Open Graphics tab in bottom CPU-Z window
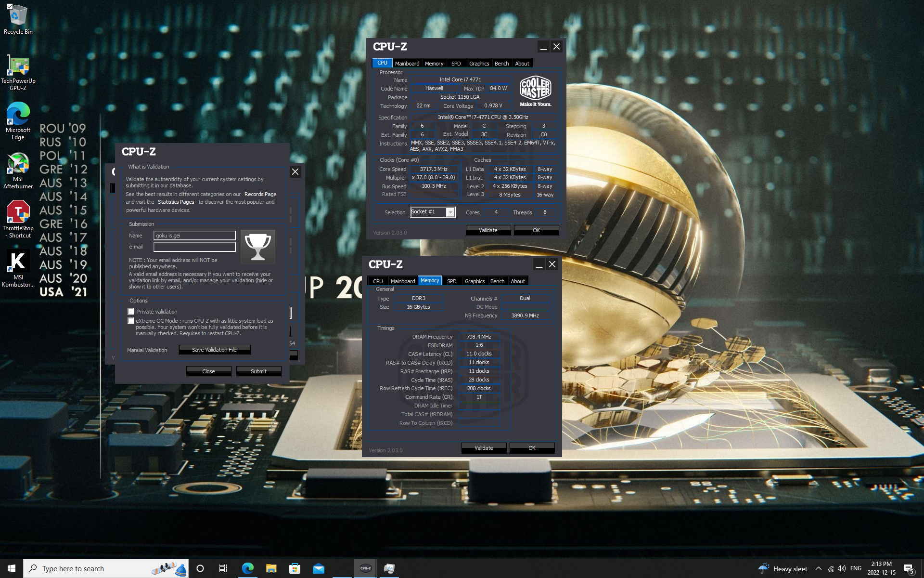 475,281
